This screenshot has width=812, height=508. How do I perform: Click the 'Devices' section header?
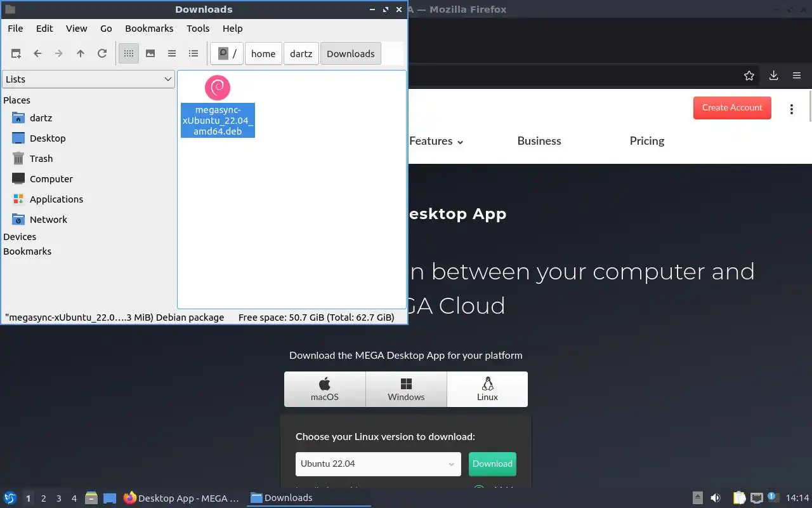tap(20, 237)
